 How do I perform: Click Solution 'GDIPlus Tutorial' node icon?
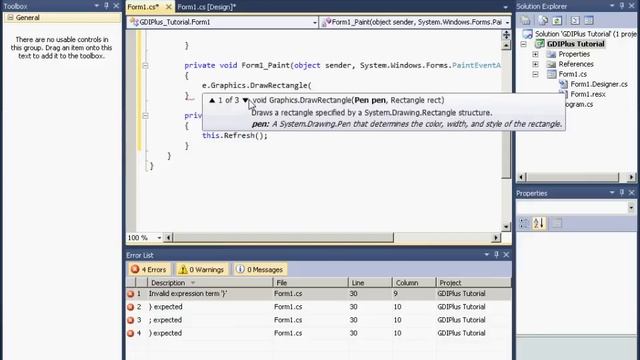527,34
